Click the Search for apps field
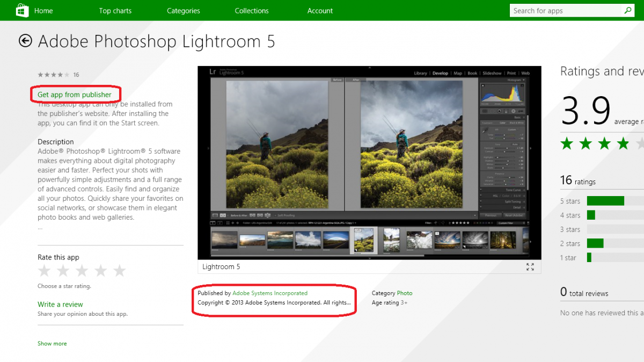 (x=566, y=11)
